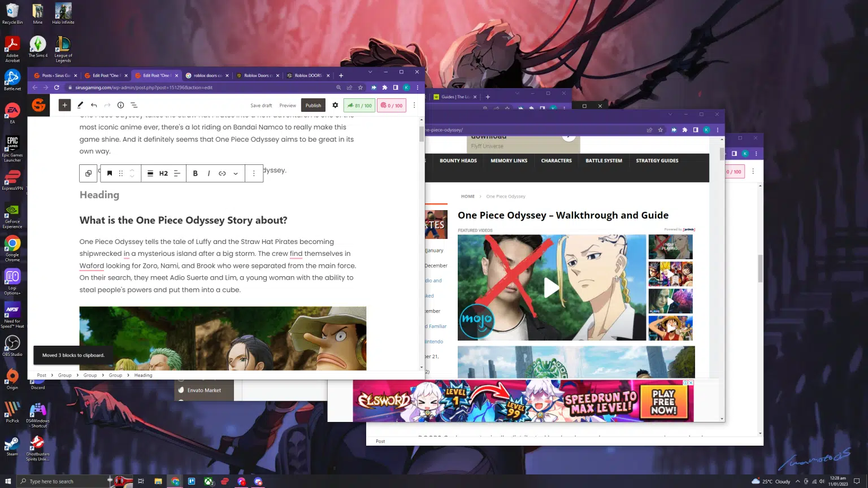
Task: Toggle bold formatting on the heading
Action: point(196,173)
